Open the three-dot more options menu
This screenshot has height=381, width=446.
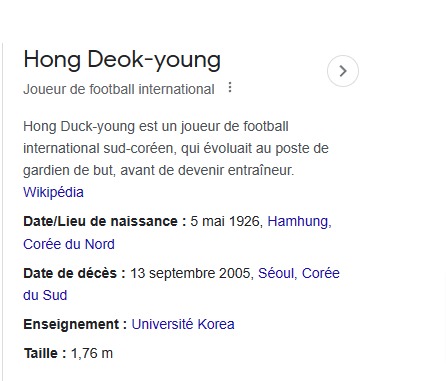pyautogui.click(x=230, y=88)
